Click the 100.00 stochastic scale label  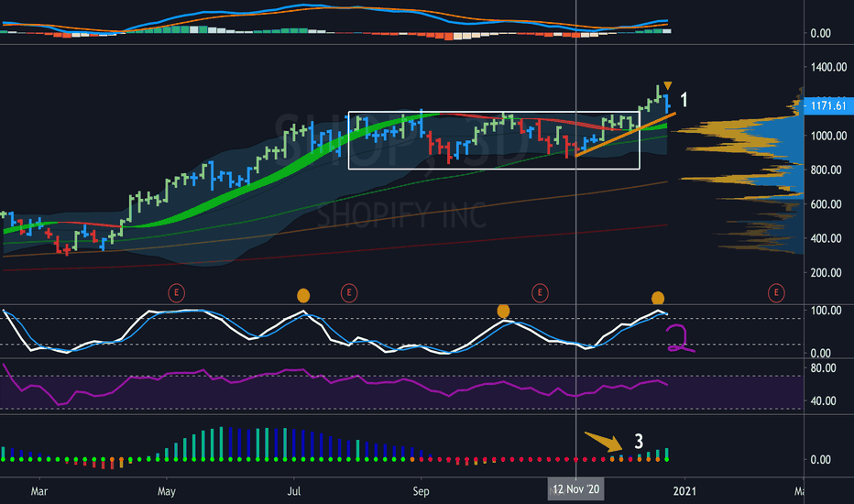point(826,311)
